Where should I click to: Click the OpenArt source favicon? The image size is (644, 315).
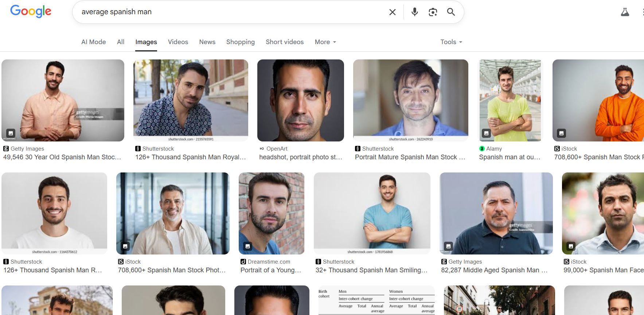pyautogui.click(x=262, y=149)
